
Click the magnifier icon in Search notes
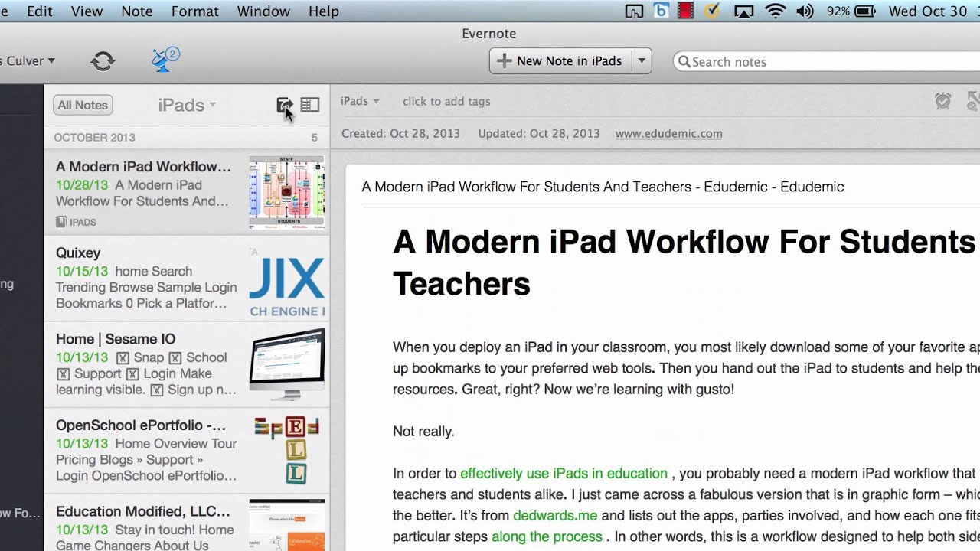[x=684, y=61]
